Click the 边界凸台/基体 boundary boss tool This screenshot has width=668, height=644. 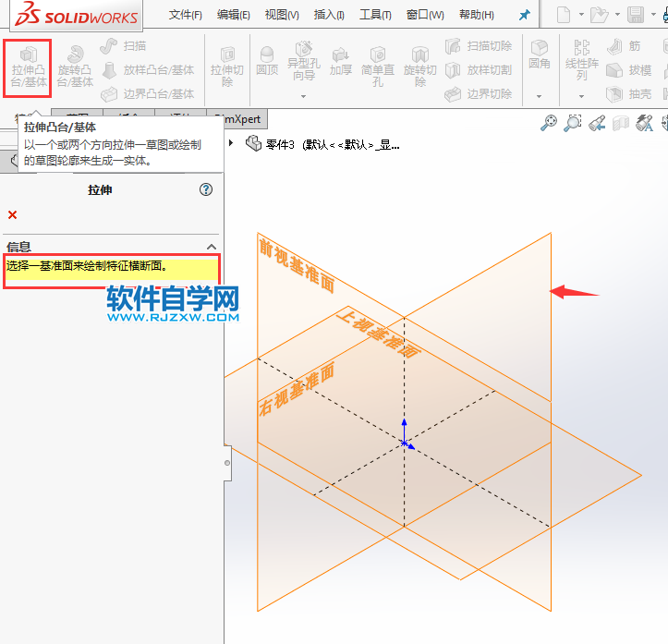148,93
